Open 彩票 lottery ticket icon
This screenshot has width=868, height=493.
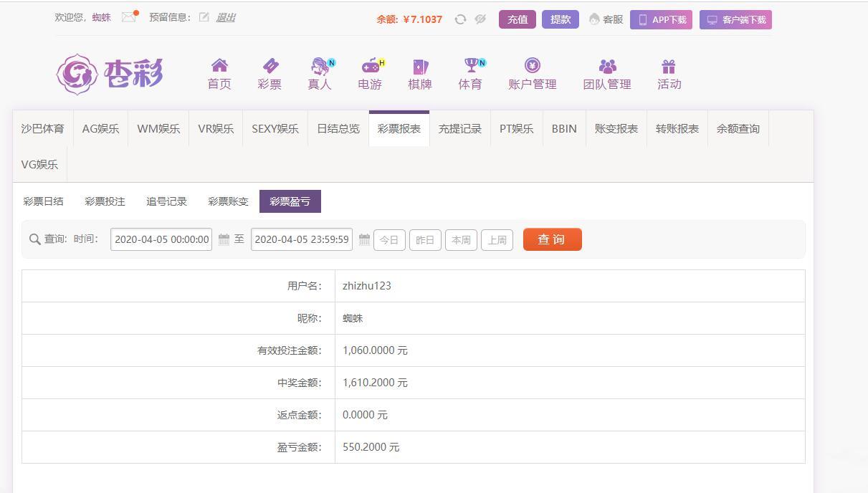coord(270,66)
